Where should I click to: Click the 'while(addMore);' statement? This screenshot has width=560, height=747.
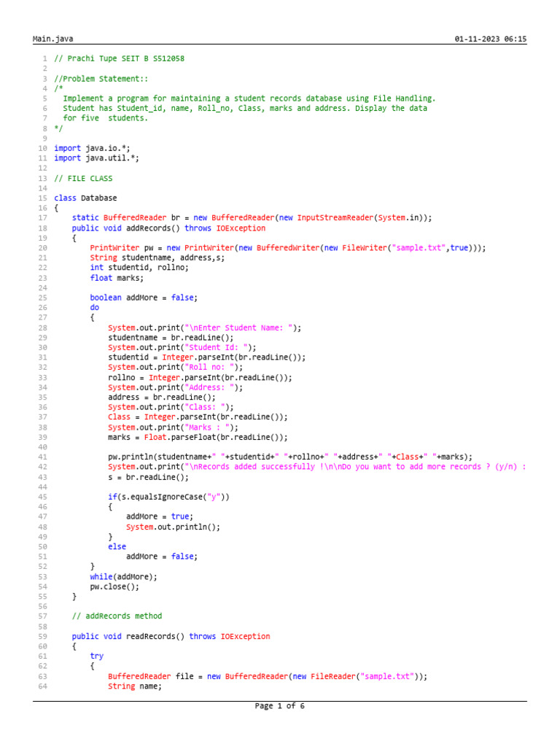tap(123, 577)
